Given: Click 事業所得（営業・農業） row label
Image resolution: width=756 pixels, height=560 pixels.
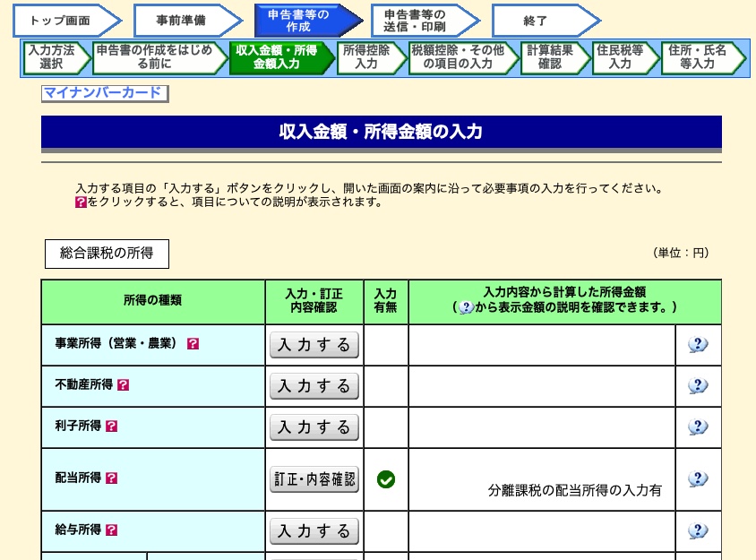Looking at the screenshot, I should [116, 343].
